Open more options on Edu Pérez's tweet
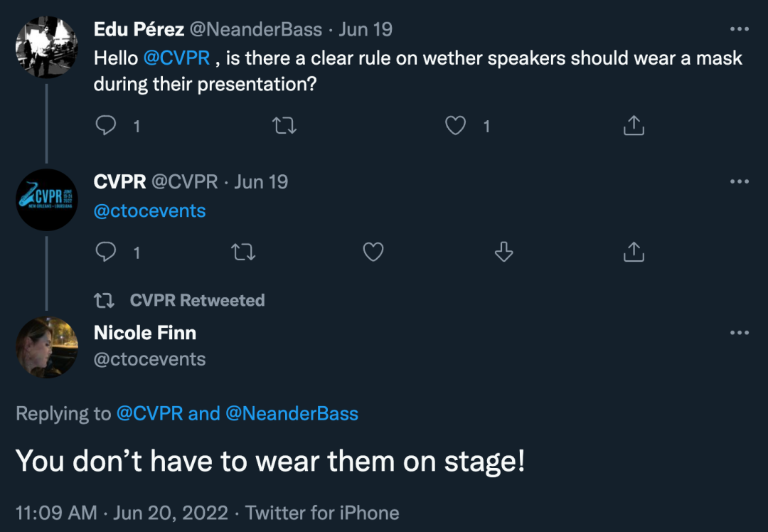This screenshot has height=532, width=768. pyautogui.click(x=740, y=30)
